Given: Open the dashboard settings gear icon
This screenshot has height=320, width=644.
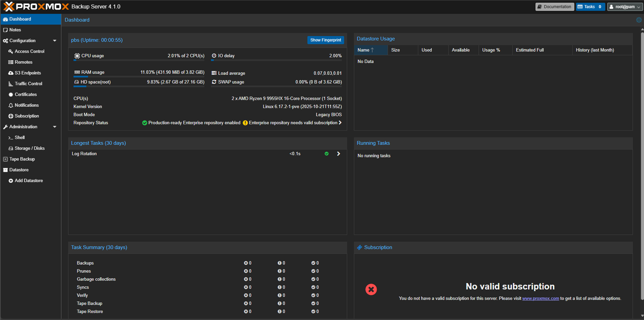Looking at the screenshot, I should pos(639,20).
